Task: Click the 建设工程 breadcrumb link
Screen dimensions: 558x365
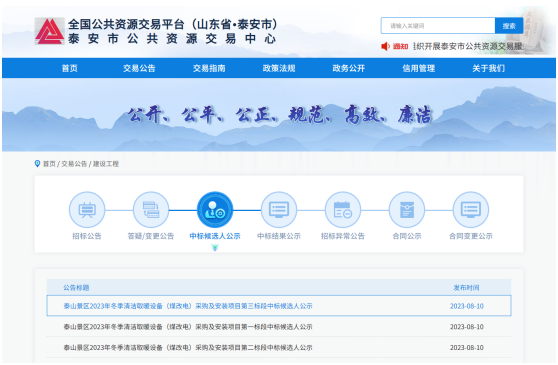Action: coord(106,164)
